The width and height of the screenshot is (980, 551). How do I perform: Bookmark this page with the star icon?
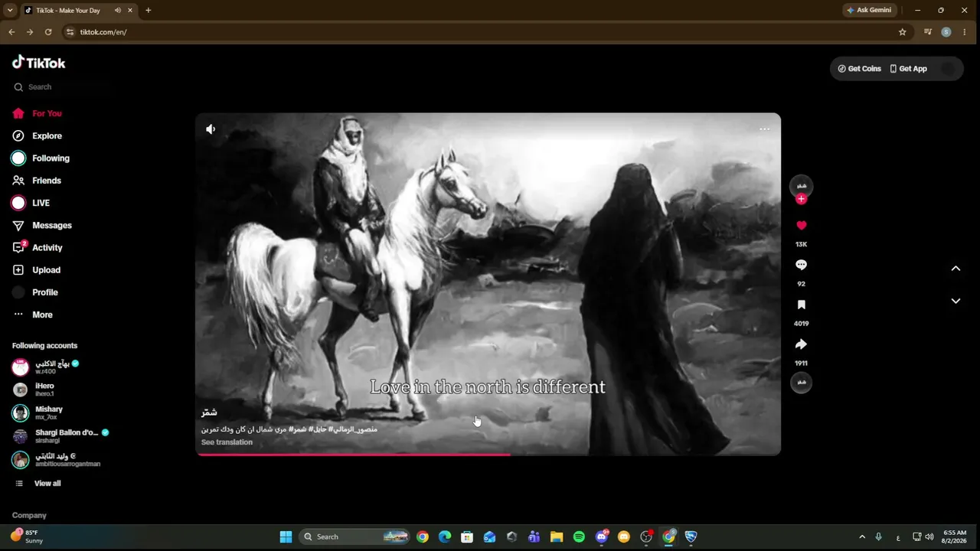click(902, 32)
